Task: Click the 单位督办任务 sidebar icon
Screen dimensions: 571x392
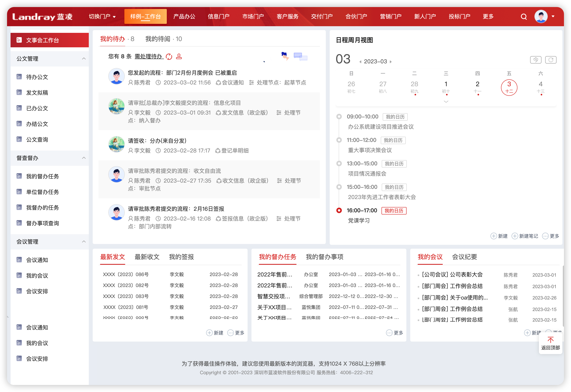Action: (19, 192)
